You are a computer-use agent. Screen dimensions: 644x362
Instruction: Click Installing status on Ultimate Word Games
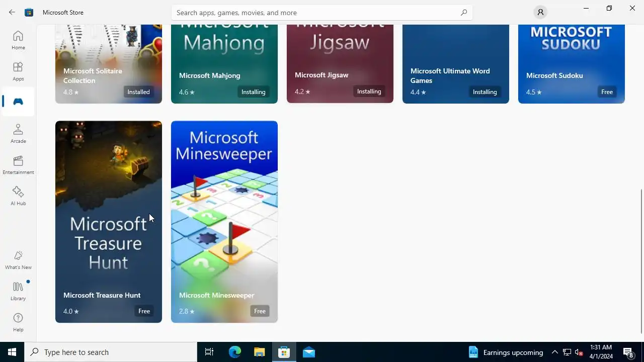pos(485,92)
